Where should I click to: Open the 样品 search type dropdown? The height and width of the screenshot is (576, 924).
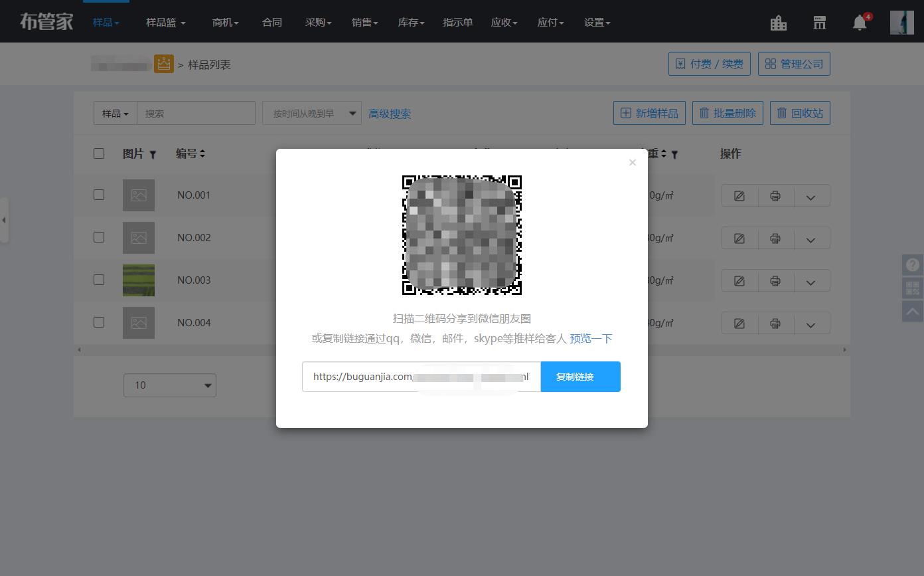coord(116,114)
